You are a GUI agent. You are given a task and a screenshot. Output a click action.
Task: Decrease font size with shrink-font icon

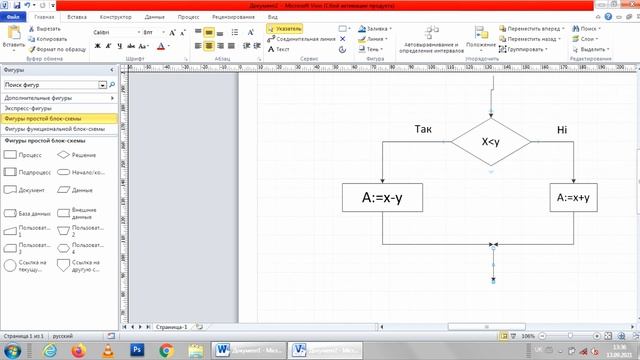(x=183, y=33)
